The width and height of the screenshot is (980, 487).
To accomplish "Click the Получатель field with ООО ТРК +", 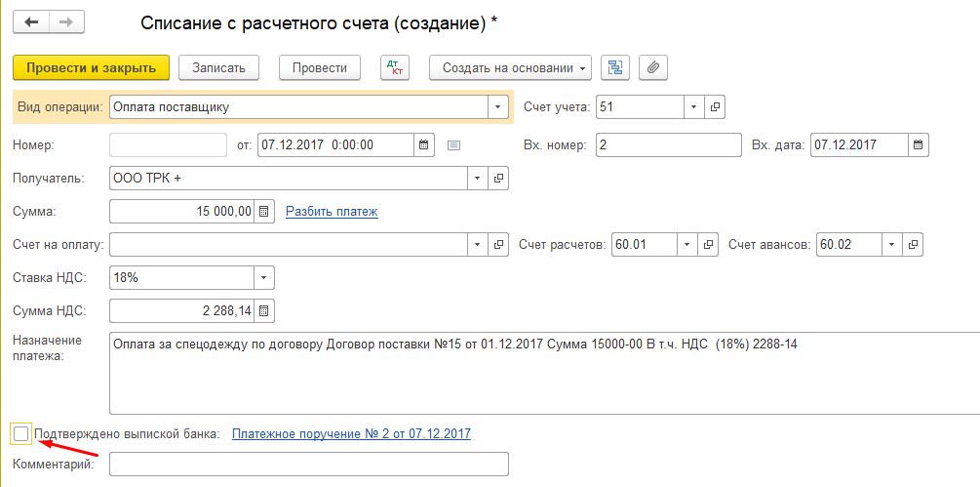I will click(288, 179).
